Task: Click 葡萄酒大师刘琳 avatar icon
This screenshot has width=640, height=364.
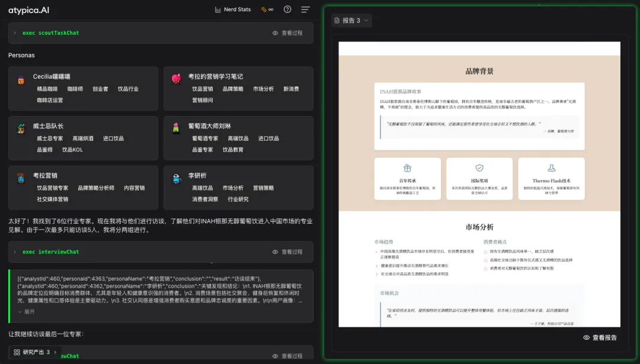Action: (x=176, y=128)
